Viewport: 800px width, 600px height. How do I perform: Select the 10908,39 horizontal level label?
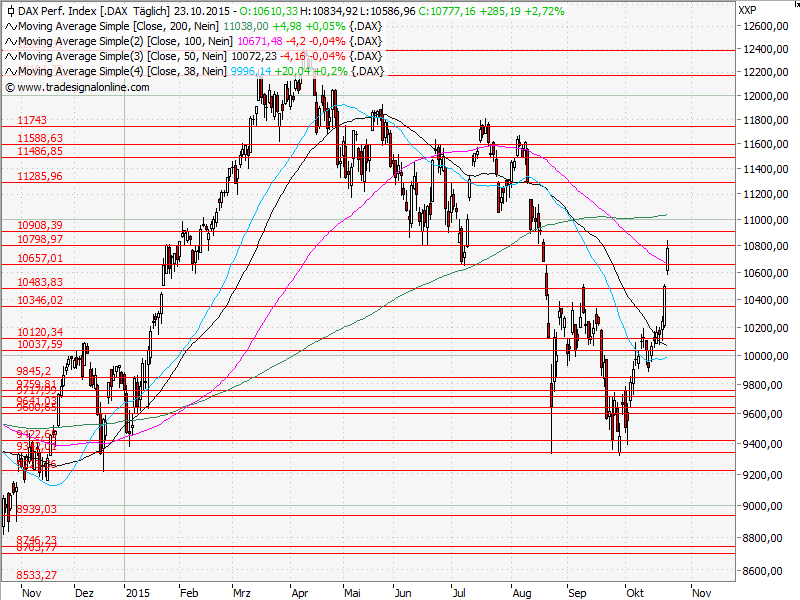tap(40, 225)
